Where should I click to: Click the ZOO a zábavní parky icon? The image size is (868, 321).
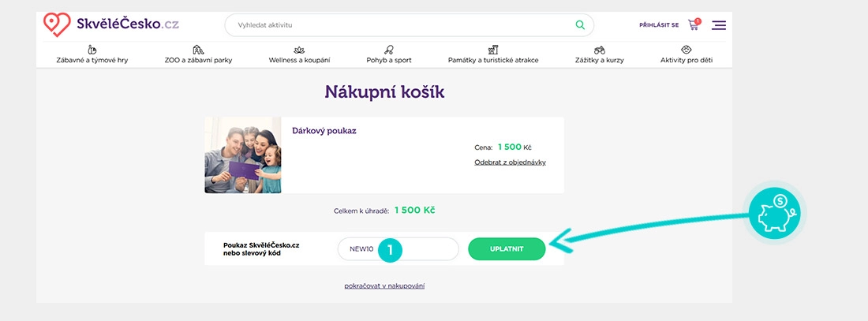click(x=198, y=50)
